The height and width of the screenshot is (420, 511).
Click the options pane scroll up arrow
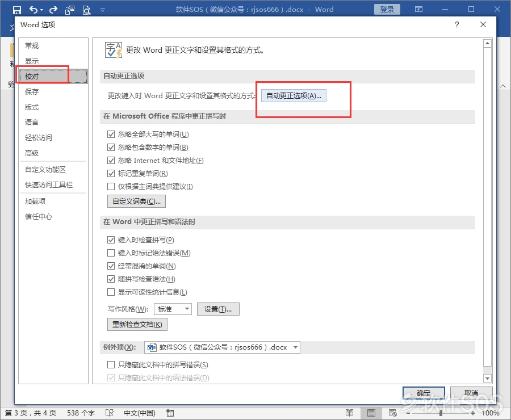pos(487,43)
